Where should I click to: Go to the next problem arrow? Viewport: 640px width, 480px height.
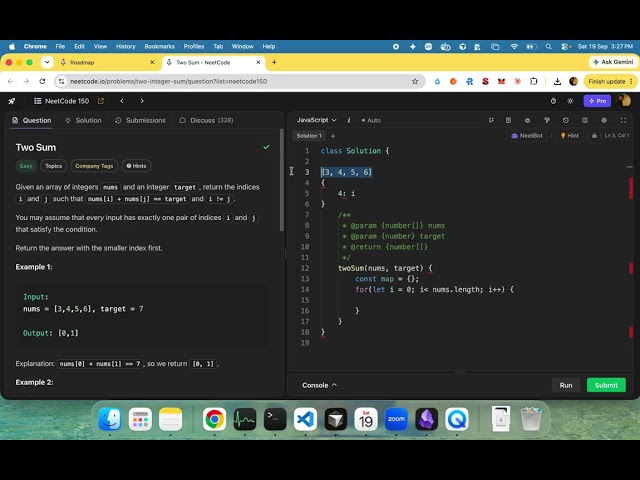(x=142, y=101)
